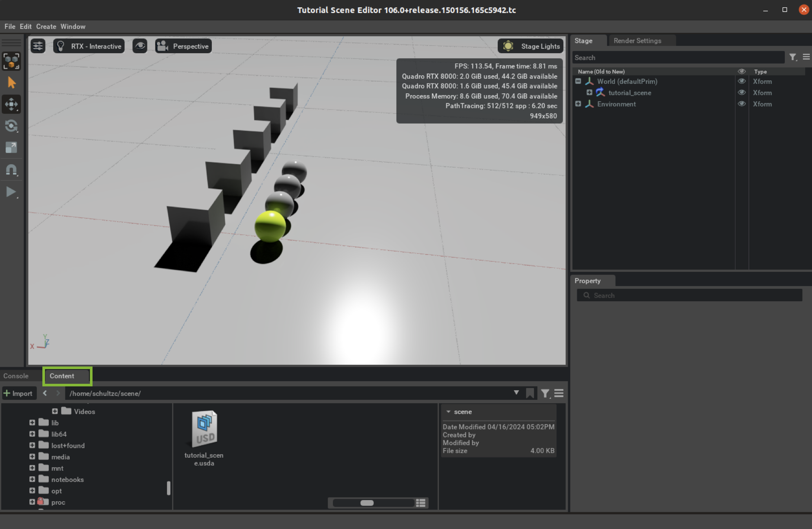Open the Stage panel filter icon

pyautogui.click(x=793, y=57)
